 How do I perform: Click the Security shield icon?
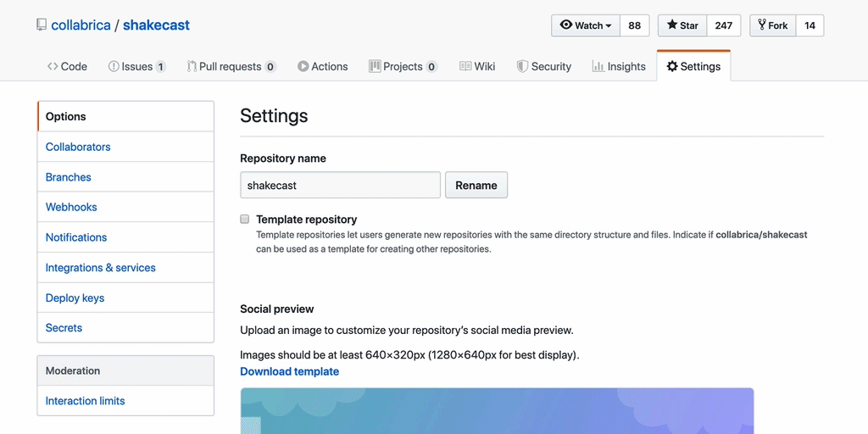(x=522, y=66)
